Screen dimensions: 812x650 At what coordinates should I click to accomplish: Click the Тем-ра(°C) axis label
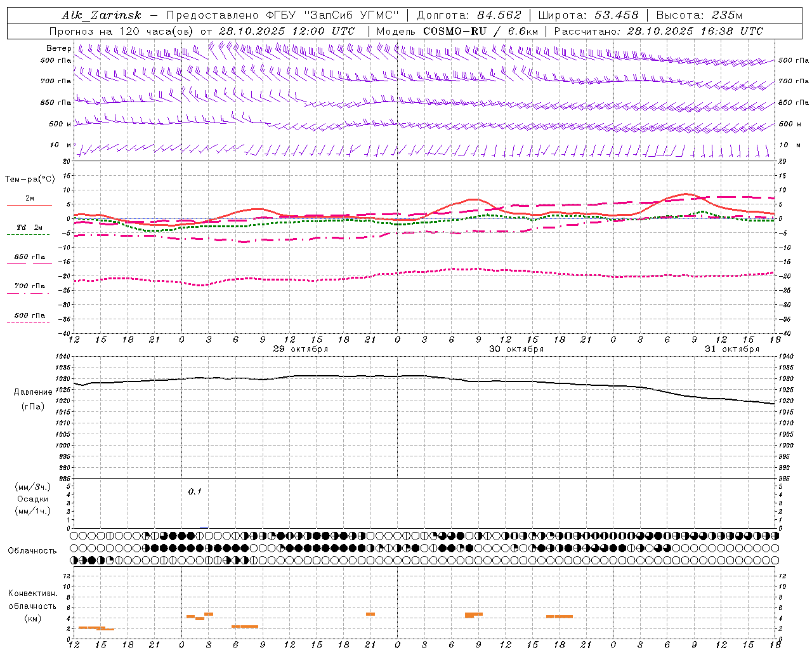[29, 180]
